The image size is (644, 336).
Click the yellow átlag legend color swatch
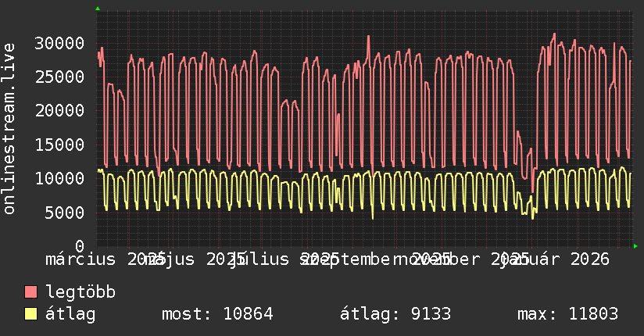point(30,313)
